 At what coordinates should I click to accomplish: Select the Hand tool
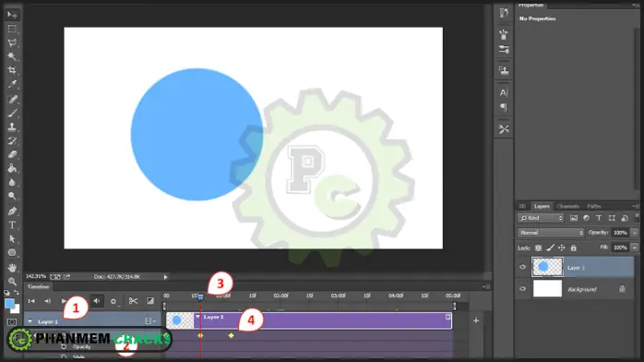pyautogui.click(x=12, y=268)
